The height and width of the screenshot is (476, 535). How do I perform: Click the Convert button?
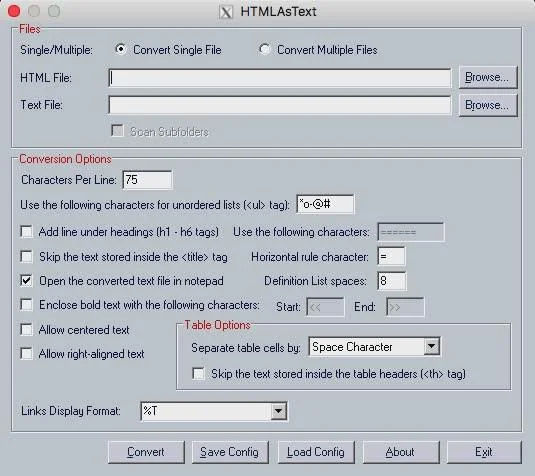[146, 452]
